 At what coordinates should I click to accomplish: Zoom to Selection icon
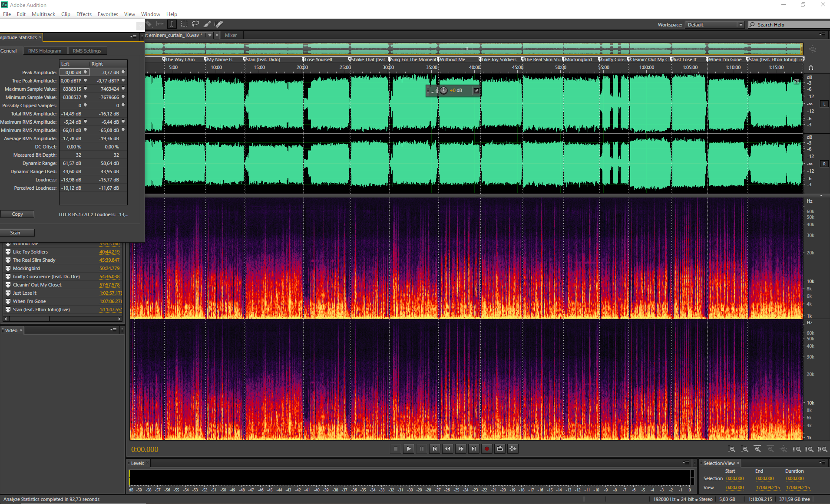click(822, 449)
